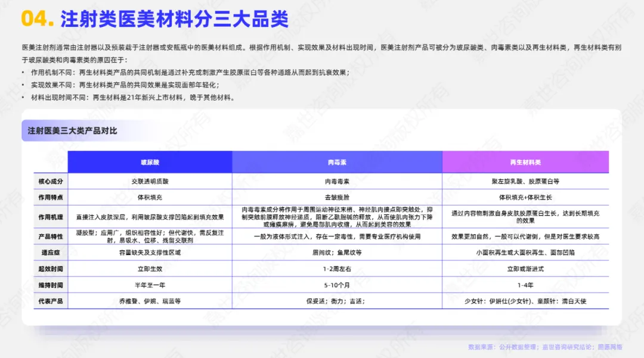Click the intro paragraph starting 医美注射剂通常
Screen dimensions: 644x358
(x=321, y=54)
